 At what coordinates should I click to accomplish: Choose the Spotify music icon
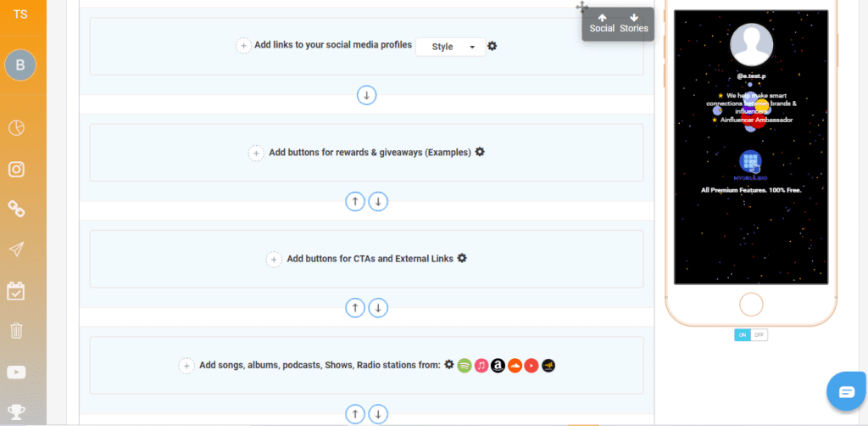point(465,366)
